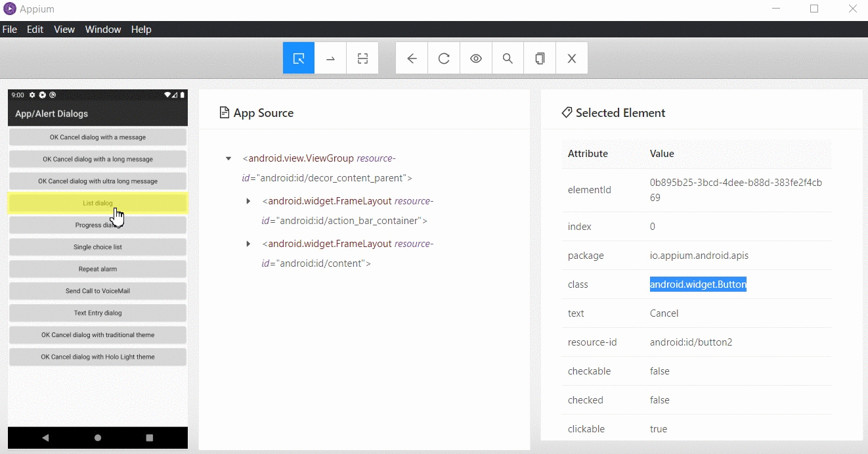
Task: Tap 'OK Cancel dialog with traditional theme'
Action: [x=98, y=335]
